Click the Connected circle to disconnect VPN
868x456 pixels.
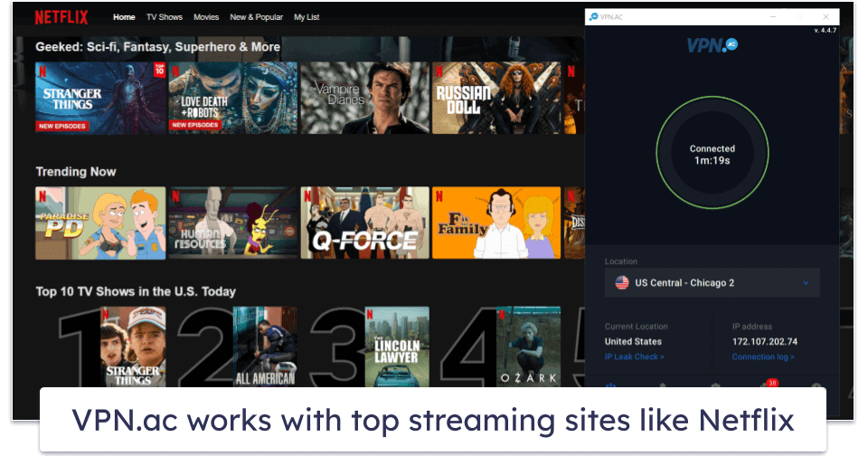click(x=712, y=154)
